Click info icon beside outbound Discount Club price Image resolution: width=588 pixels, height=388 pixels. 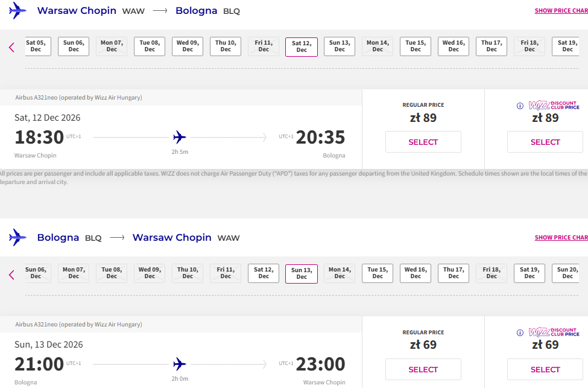520,106
